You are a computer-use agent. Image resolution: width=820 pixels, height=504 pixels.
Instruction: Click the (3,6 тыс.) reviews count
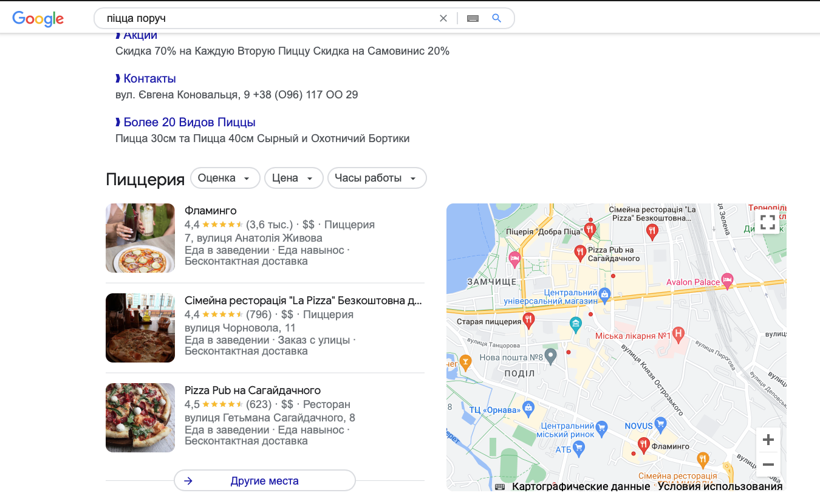click(x=270, y=225)
